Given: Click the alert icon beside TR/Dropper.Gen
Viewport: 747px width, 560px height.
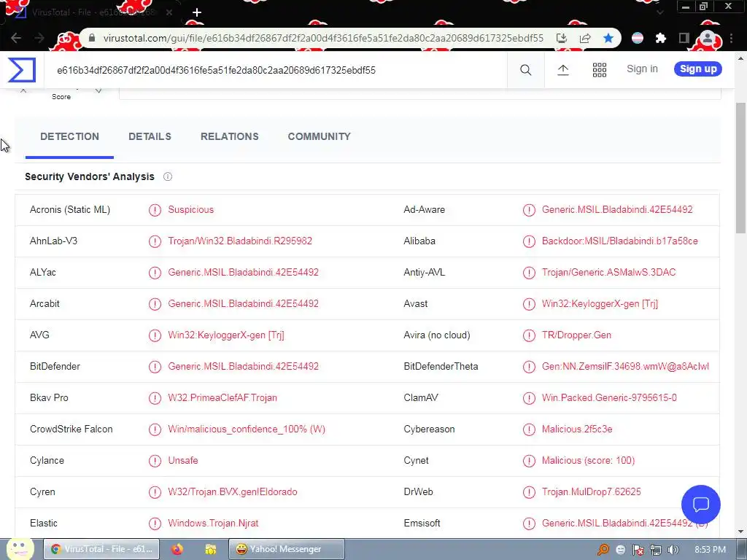Looking at the screenshot, I should coord(529,335).
